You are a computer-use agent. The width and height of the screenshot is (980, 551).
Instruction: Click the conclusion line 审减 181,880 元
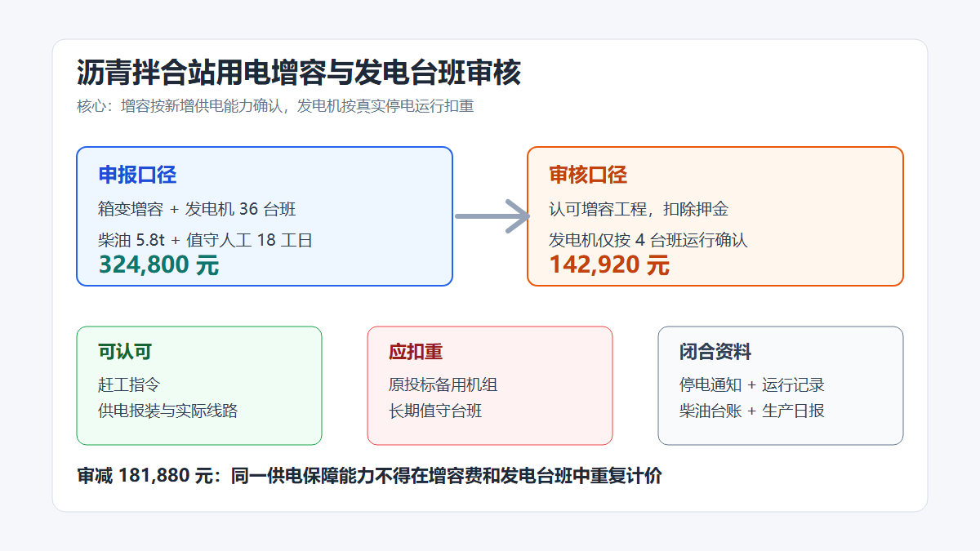(x=369, y=476)
